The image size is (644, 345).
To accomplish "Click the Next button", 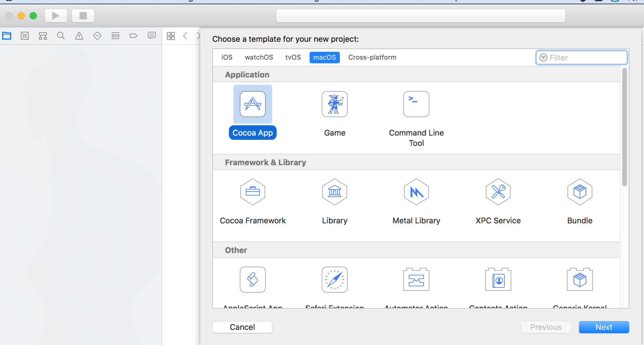I will click(604, 327).
